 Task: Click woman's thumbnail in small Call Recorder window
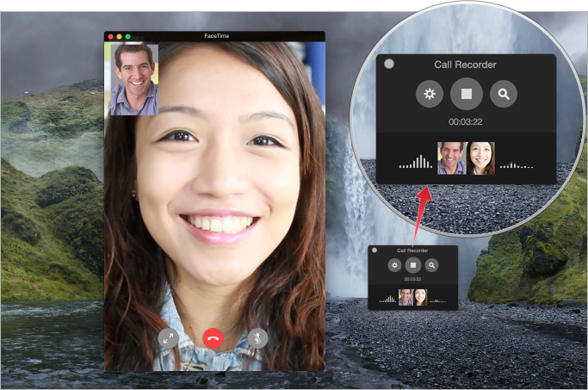click(420, 297)
